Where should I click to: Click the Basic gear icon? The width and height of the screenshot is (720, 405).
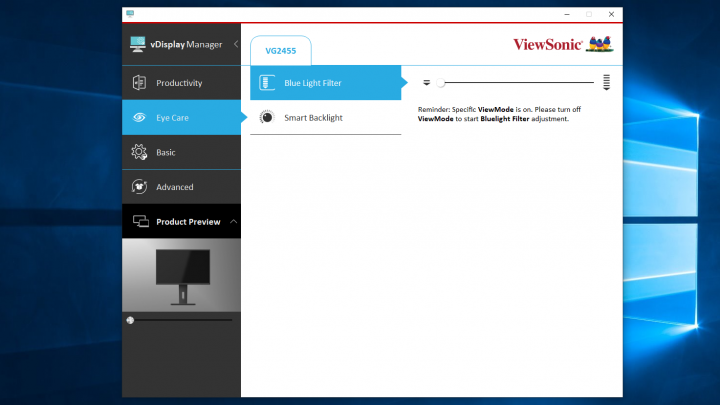pyautogui.click(x=139, y=152)
